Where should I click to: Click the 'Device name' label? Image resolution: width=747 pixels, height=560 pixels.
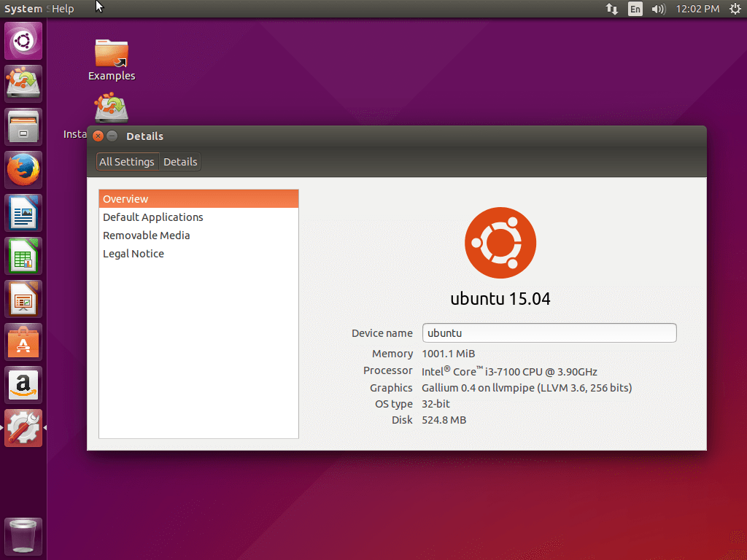[382, 332]
